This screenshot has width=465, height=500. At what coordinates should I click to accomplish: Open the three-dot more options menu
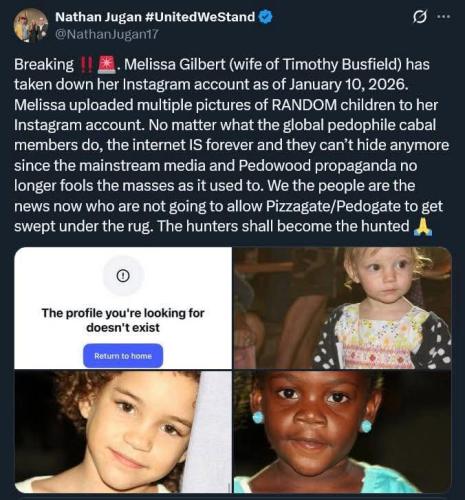point(444,17)
